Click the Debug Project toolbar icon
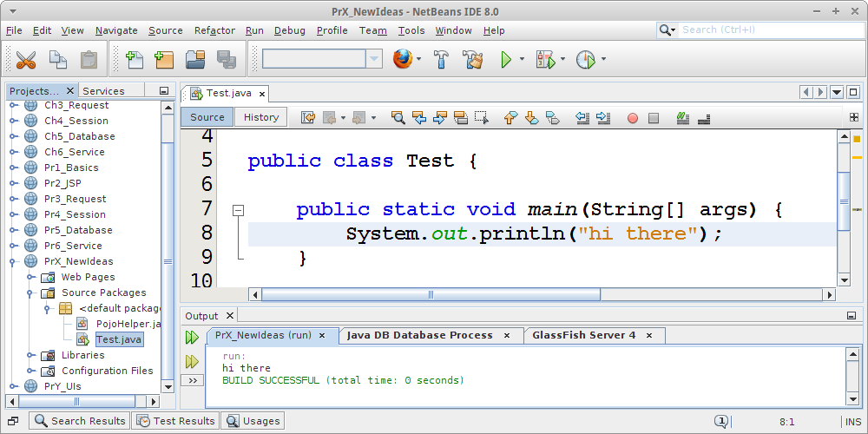This screenshot has width=868, height=434. (x=545, y=59)
